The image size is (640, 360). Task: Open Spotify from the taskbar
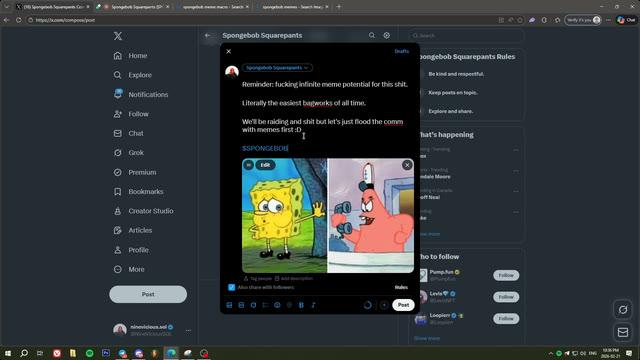(x=89, y=353)
